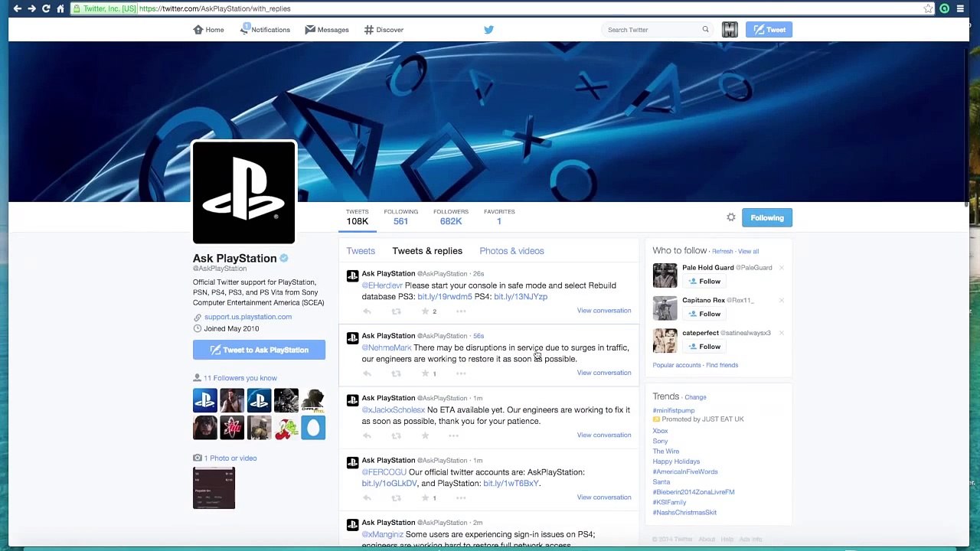Viewport: 980px width, 551px height.
Task: View conversation for the @xJackxScholesx tweet
Action: click(604, 435)
